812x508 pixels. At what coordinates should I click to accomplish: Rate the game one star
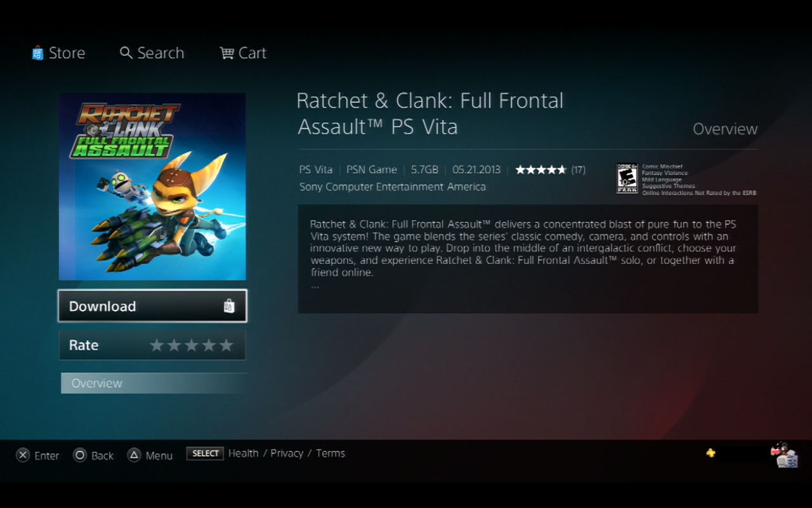click(x=156, y=345)
